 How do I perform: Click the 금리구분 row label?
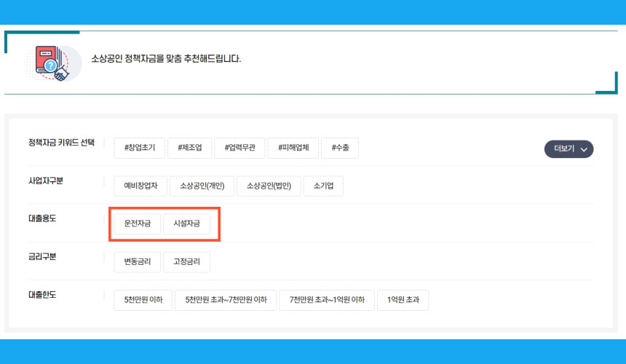pyautogui.click(x=42, y=257)
